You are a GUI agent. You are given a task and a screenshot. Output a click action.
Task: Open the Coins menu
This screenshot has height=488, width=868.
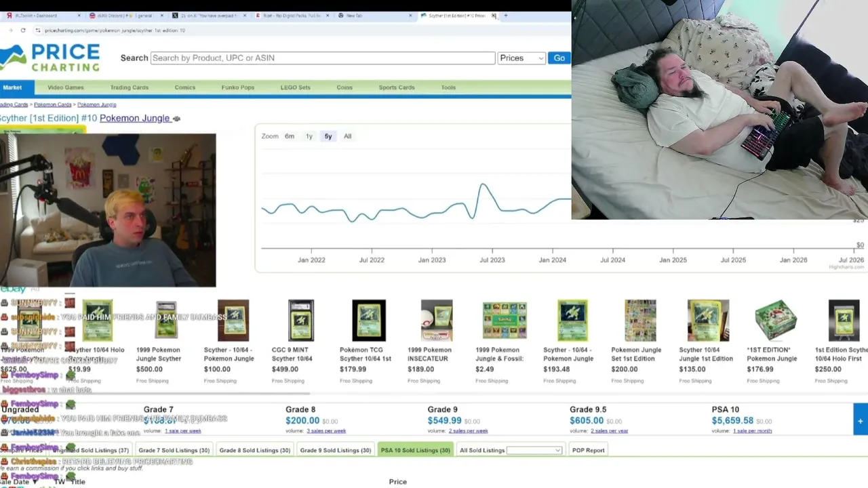click(344, 87)
